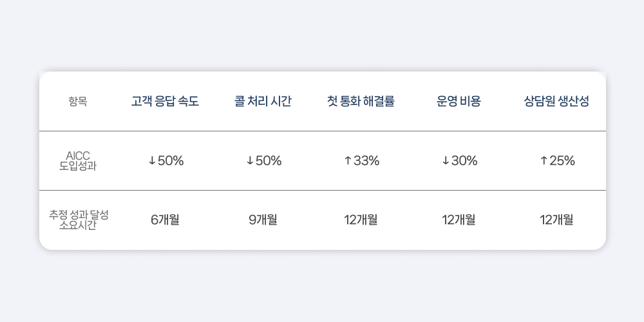Click the 운영 비용 column header
The height and width of the screenshot is (322, 644).
(459, 102)
